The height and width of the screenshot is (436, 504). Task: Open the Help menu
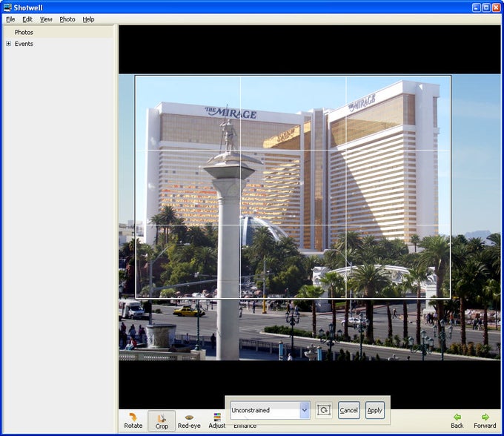pos(88,19)
